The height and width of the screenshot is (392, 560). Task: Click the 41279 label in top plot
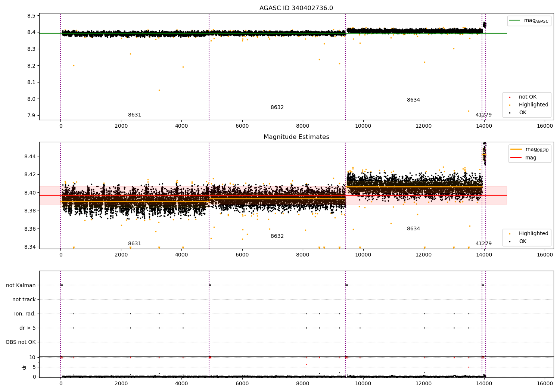point(483,115)
